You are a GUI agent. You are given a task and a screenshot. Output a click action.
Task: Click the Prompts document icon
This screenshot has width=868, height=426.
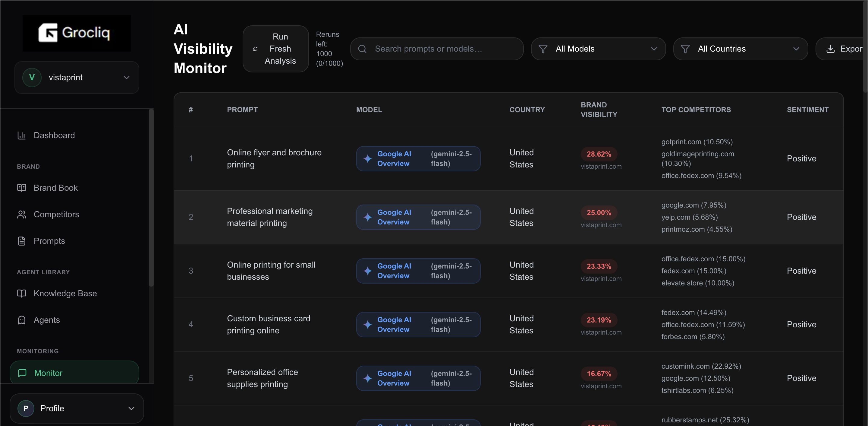click(22, 241)
